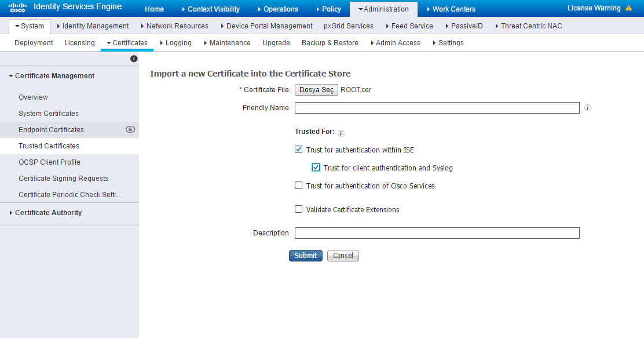
Task: Open the Feed Service submenu
Action: (409, 26)
